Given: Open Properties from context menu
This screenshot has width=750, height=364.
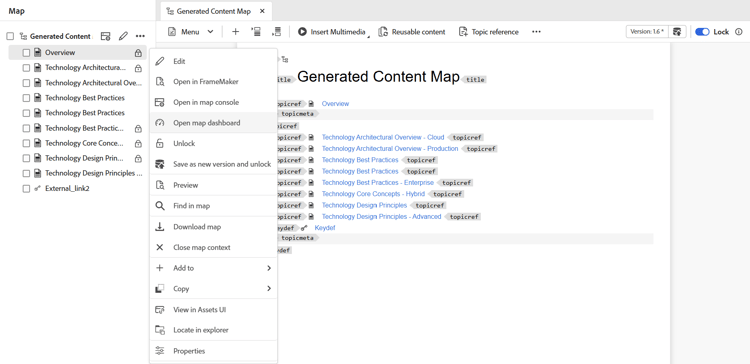Looking at the screenshot, I should pos(213,351).
